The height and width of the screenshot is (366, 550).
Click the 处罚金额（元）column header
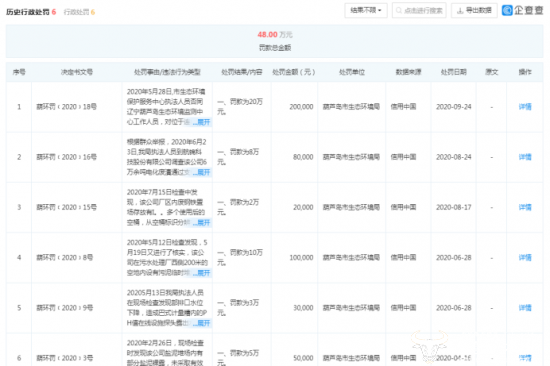coord(294,72)
